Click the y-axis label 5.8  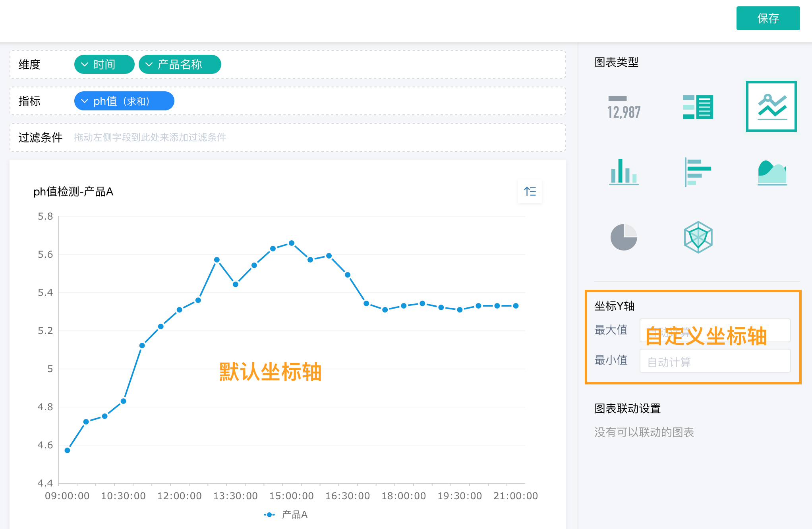tap(45, 216)
